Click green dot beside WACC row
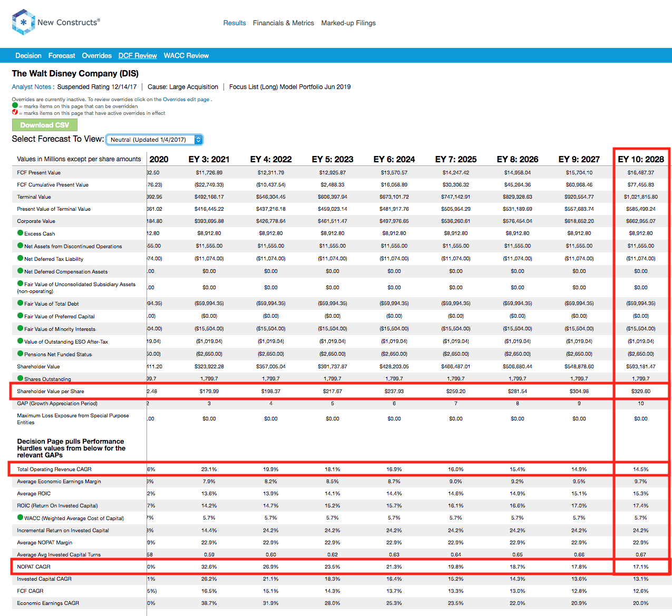The height and width of the screenshot is (616, 672). 21,517
